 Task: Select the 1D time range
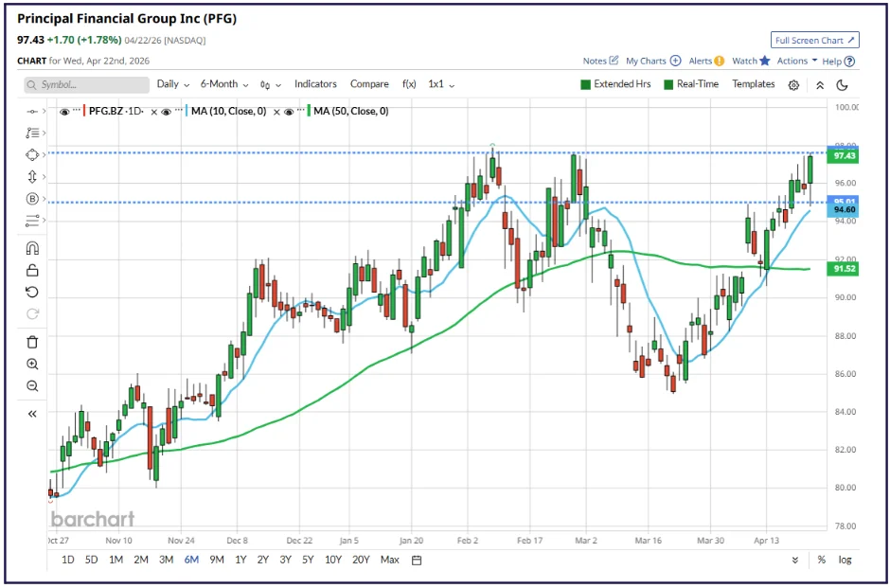tap(67, 561)
